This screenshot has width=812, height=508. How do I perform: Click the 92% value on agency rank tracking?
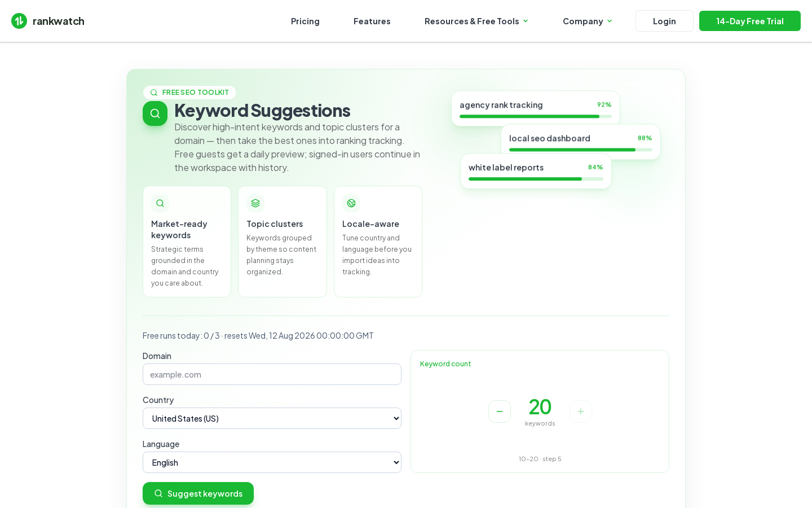pos(604,105)
